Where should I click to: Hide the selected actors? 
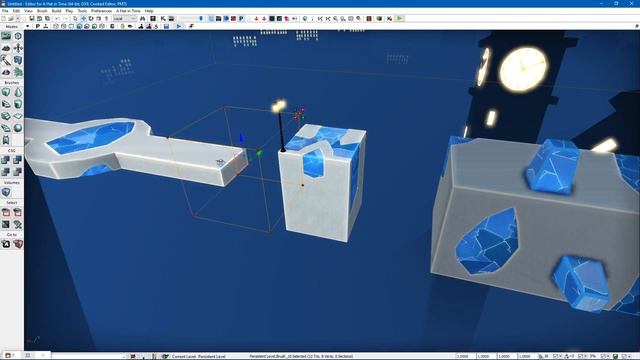(x=18, y=212)
